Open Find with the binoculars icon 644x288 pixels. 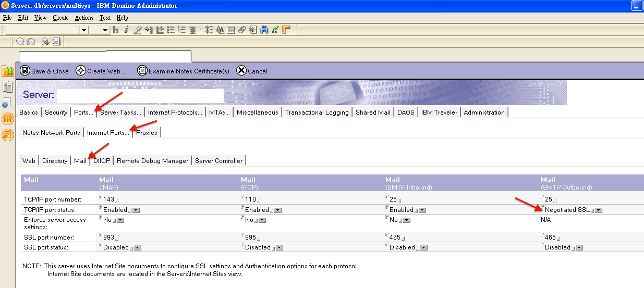[x=264, y=30]
